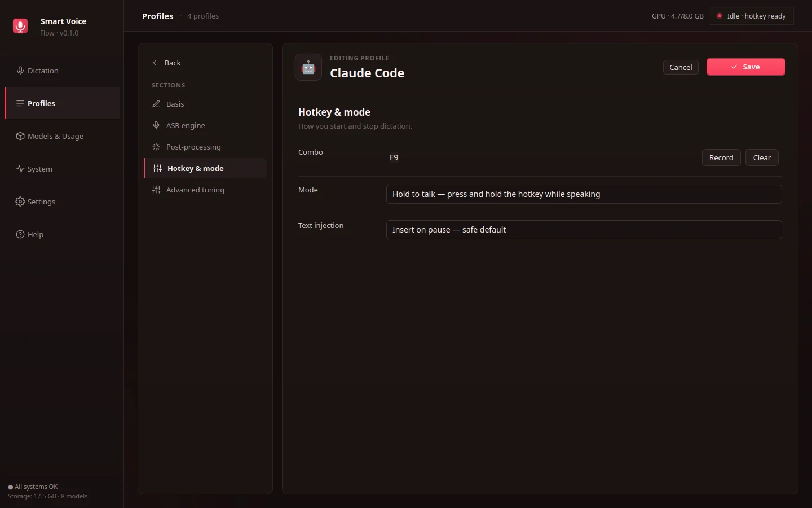This screenshot has height=508, width=812.
Task: Save the Claude Code profile
Action: point(745,67)
